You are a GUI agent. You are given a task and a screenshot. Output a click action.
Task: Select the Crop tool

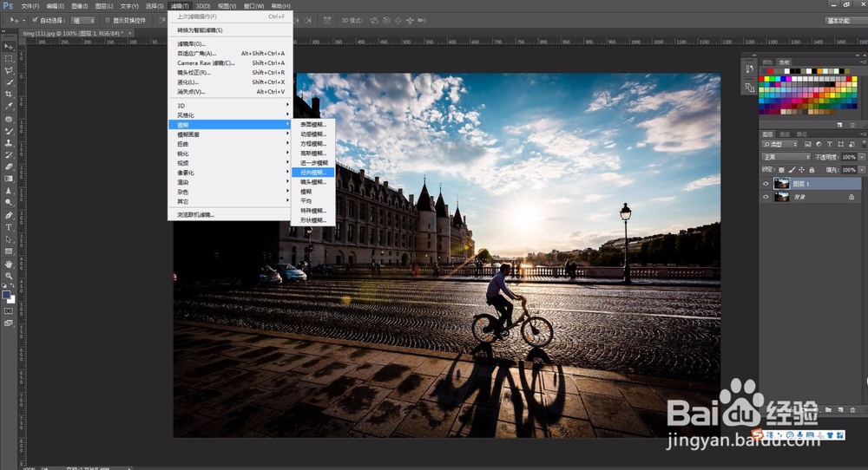(x=9, y=95)
